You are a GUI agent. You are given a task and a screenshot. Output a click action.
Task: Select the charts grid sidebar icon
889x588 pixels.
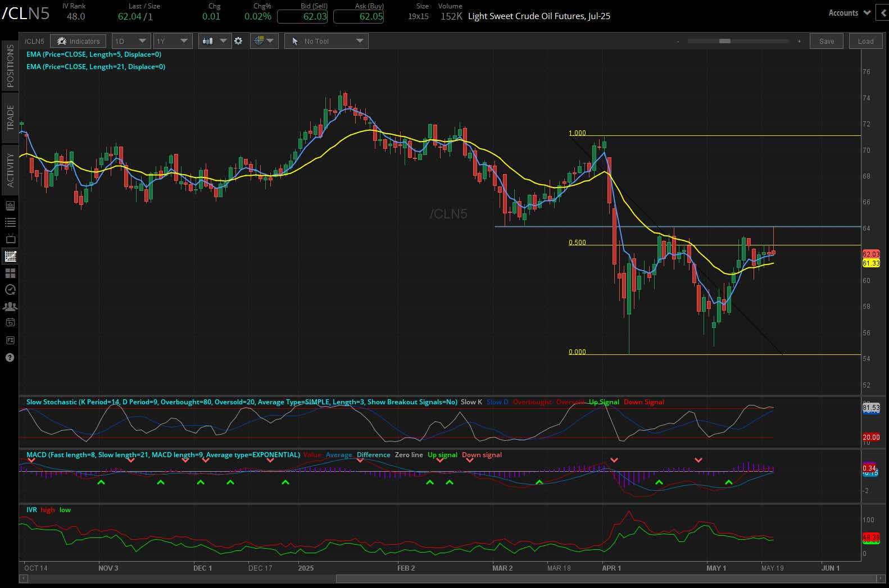(10, 256)
